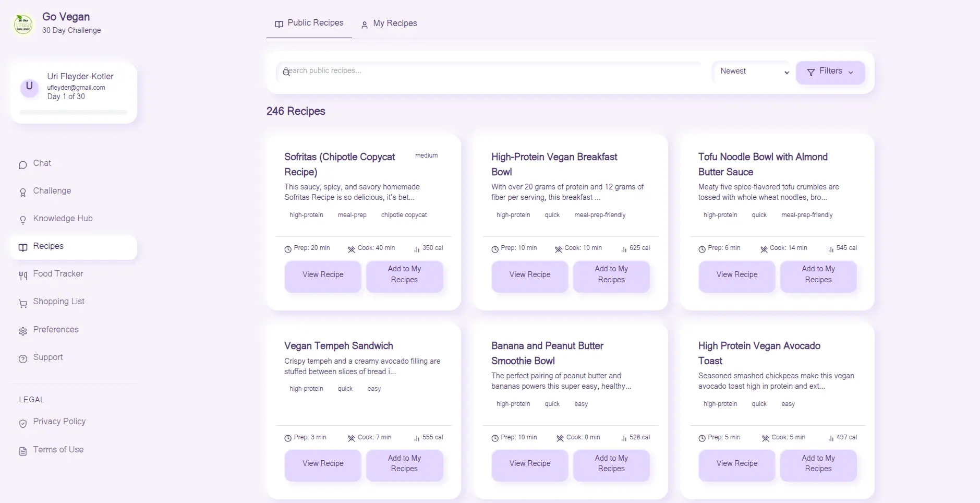Click the meal-prep-friendly tag on Breakfast Bowl
Image resolution: width=980 pixels, height=503 pixels.
pyautogui.click(x=600, y=215)
